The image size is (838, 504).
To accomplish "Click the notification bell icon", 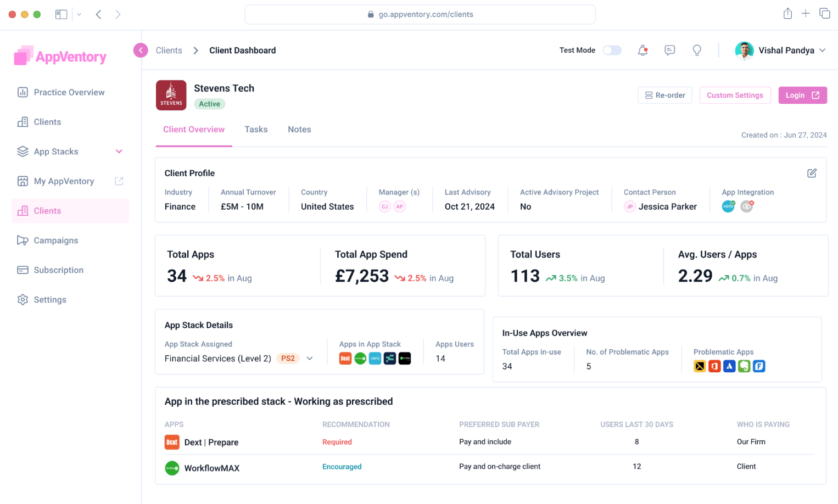I will [x=642, y=51].
